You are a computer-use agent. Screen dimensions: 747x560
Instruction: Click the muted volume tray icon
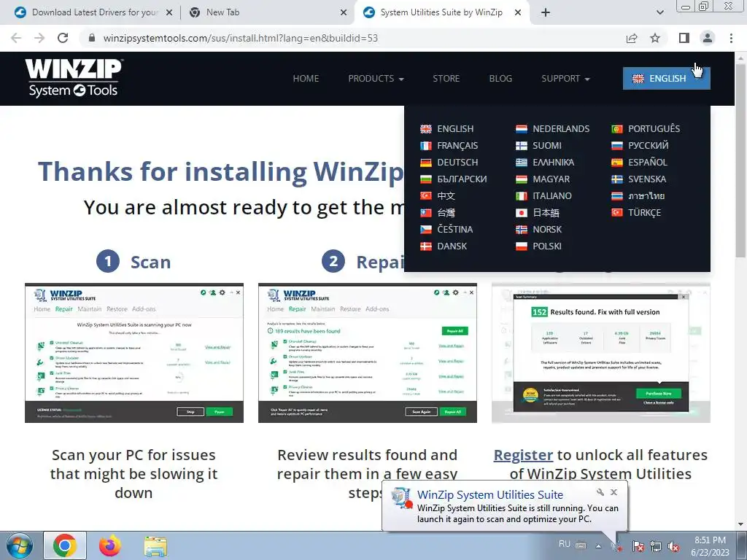point(673,546)
